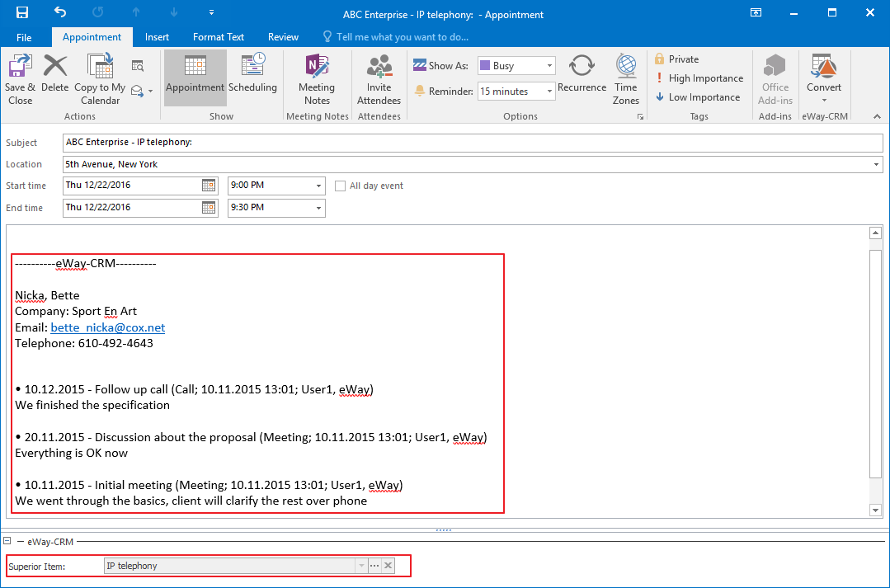This screenshot has height=588, width=890.
Task: Open the File menu
Action: (24, 37)
